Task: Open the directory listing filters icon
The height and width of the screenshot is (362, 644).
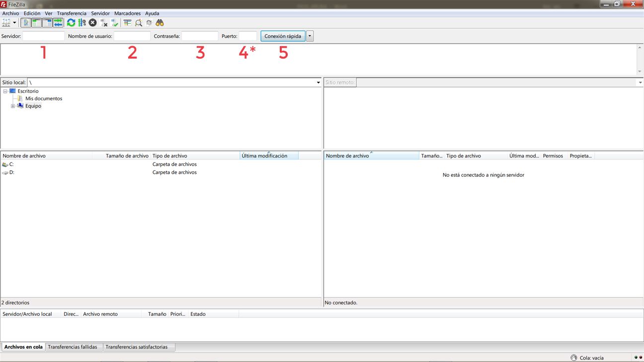Action: [128, 23]
